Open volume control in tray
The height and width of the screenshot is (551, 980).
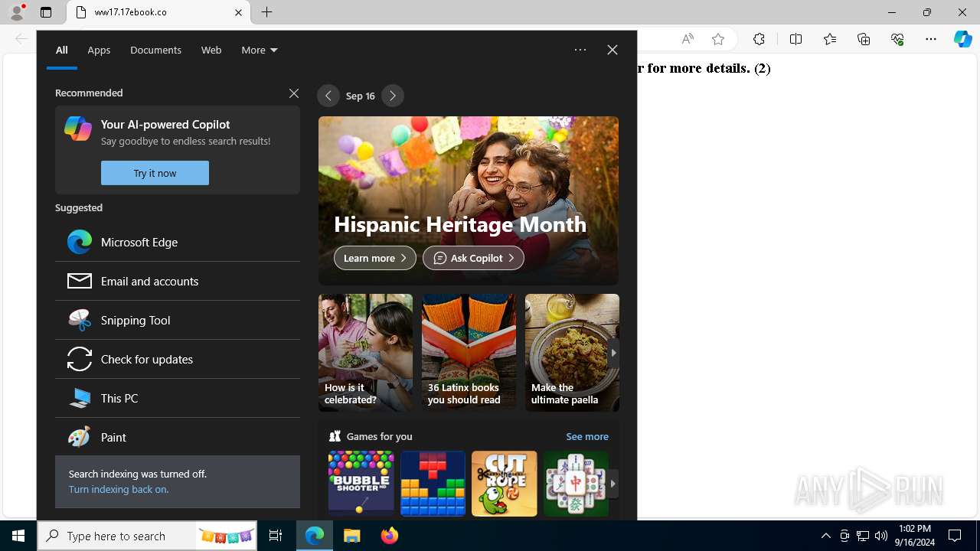coord(881,536)
